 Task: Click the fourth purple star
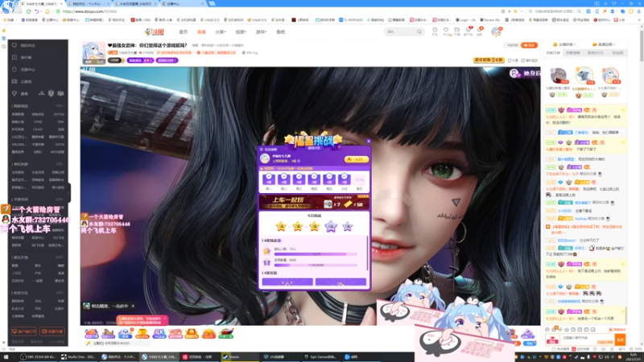(331, 226)
